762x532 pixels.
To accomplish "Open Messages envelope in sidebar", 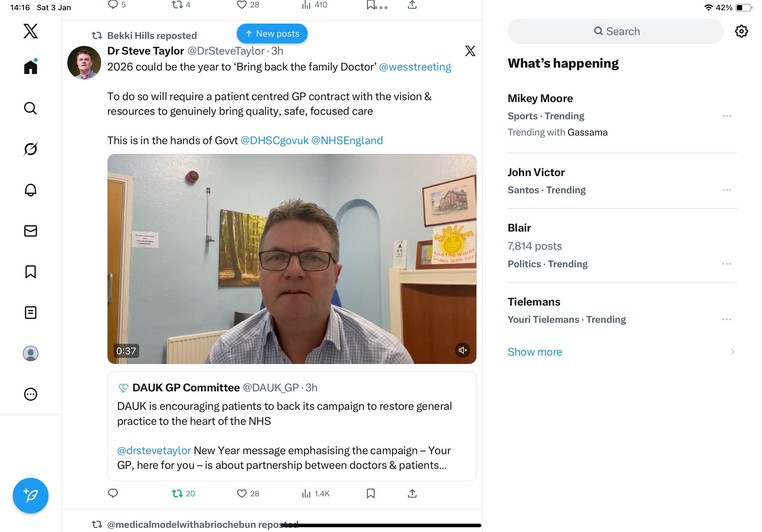I will point(31,231).
